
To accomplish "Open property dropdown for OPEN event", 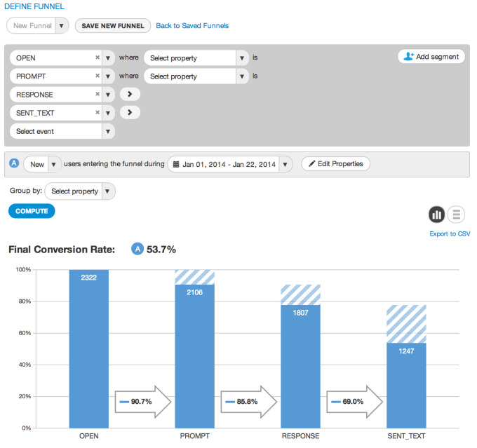I will coord(196,58).
